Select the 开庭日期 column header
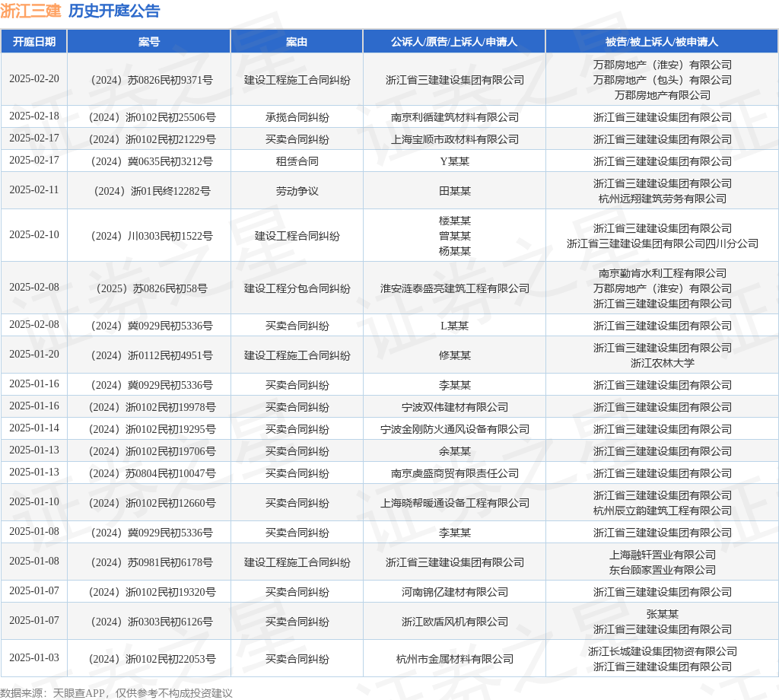This screenshot has width=779, height=700. pyautogui.click(x=33, y=42)
